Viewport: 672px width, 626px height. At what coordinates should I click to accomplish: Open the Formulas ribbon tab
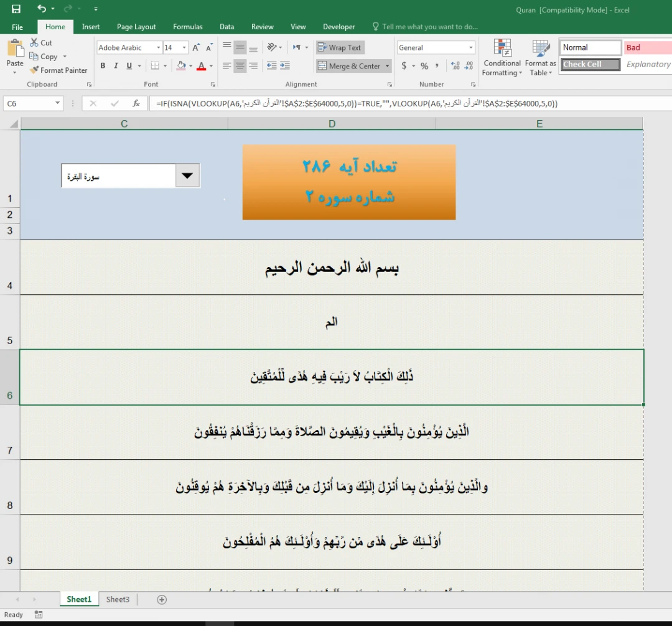click(187, 27)
